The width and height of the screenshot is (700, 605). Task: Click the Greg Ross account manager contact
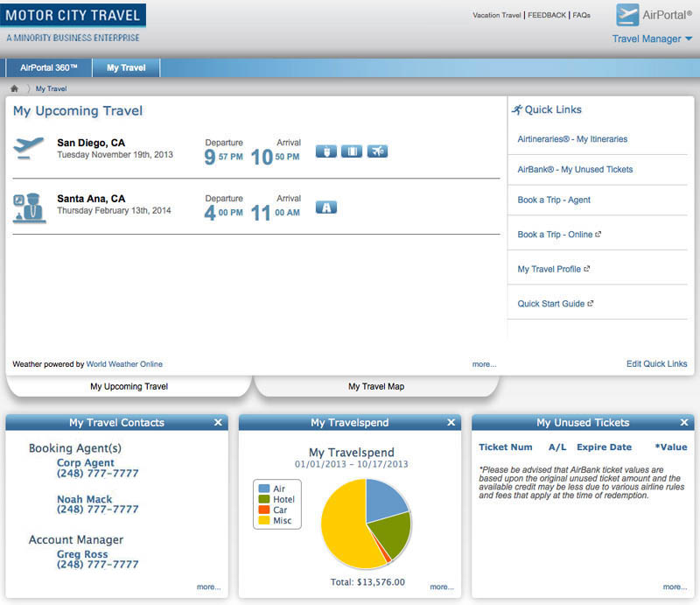[x=82, y=554]
